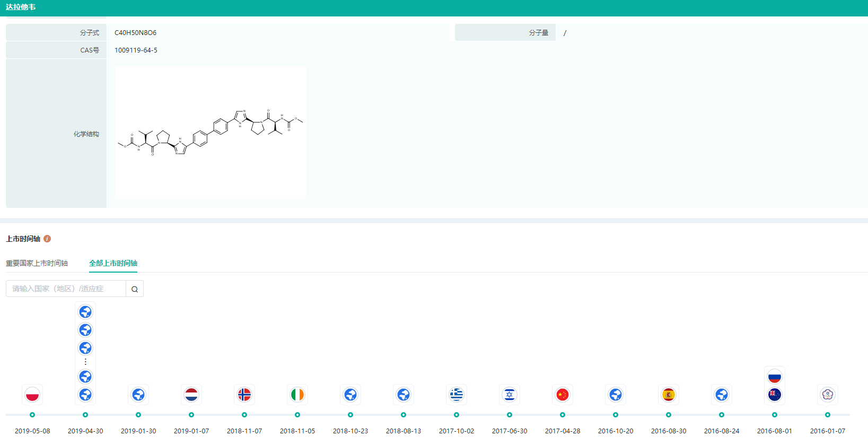The width and height of the screenshot is (868, 445).
Task: Select the bottom globe icon above 2019-04-30
Action: pos(85,395)
